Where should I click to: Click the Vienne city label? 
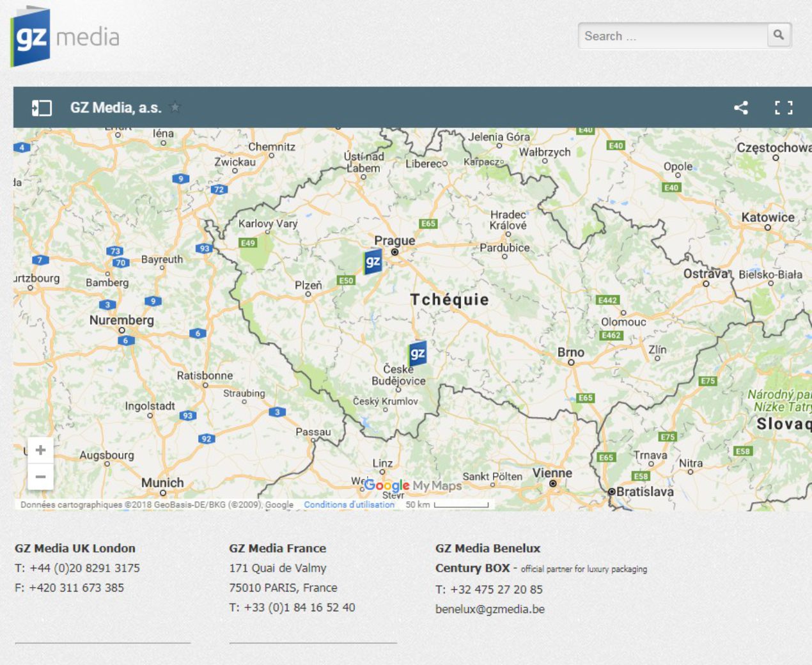pos(552,473)
